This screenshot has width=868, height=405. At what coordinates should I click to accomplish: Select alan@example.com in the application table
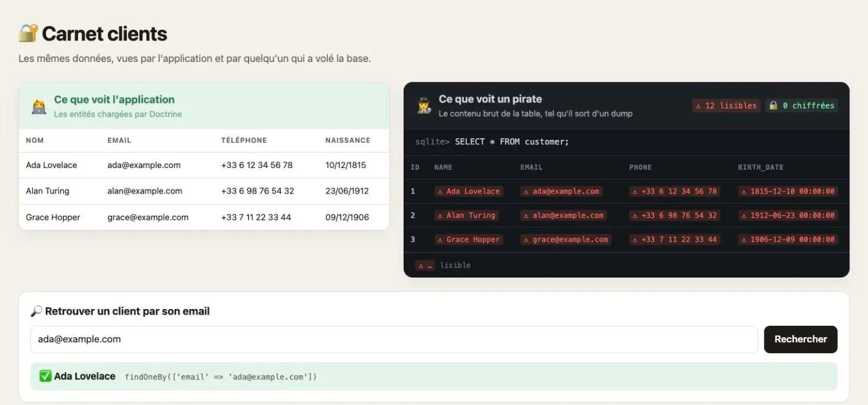click(x=145, y=191)
